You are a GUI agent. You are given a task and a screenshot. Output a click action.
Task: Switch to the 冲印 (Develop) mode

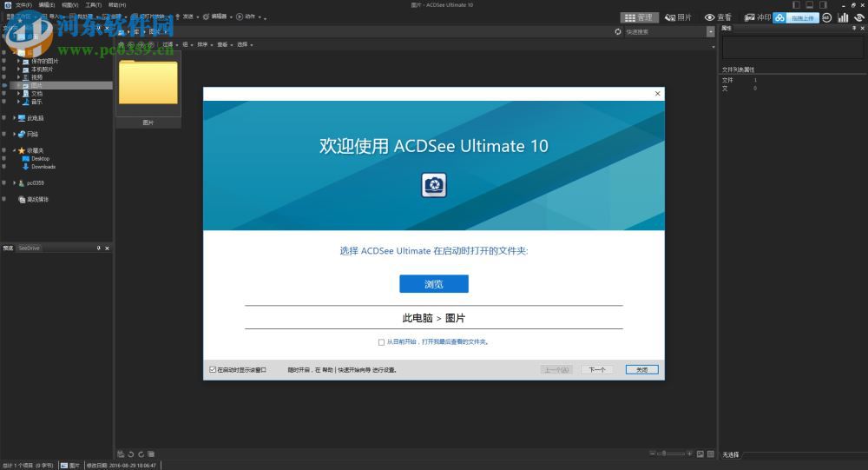point(758,17)
